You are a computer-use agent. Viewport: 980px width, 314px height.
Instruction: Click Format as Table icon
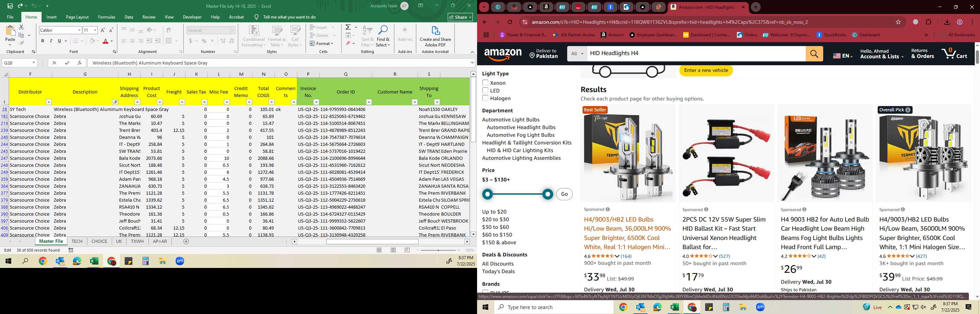[x=277, y=36]
